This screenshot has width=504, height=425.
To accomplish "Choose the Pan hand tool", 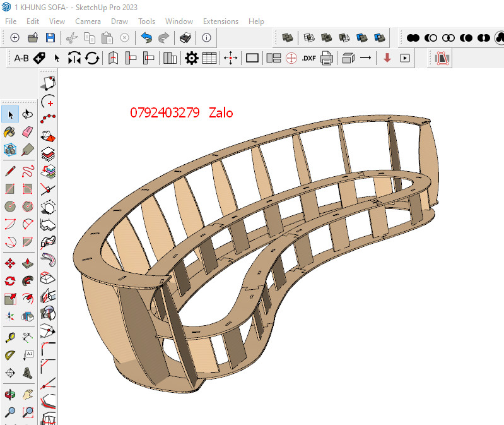I will (x=28, y=395).
